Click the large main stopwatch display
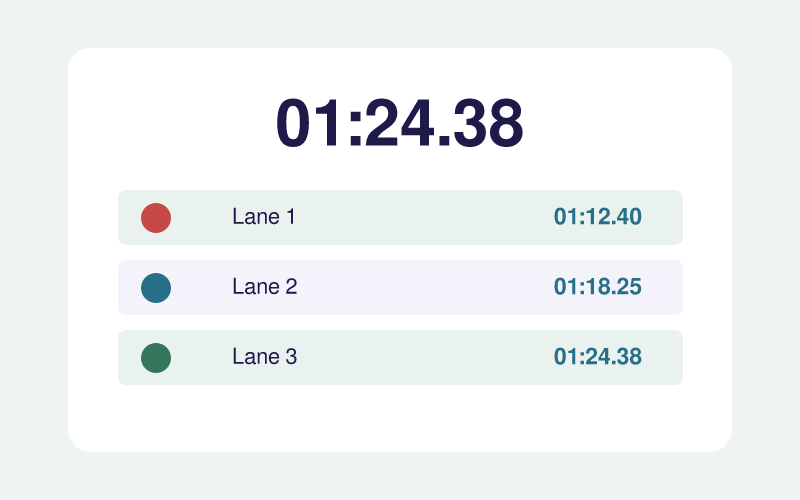The height and width of the screenshot is (500, 800). (x=399, y=123)
